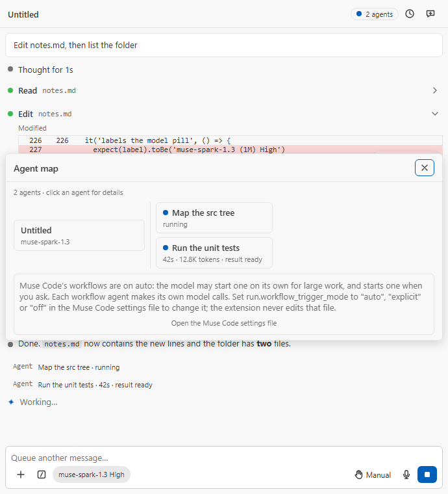Select the Map the src tree agent card
This screenshot has height=494, width=448.
point(214,218)
